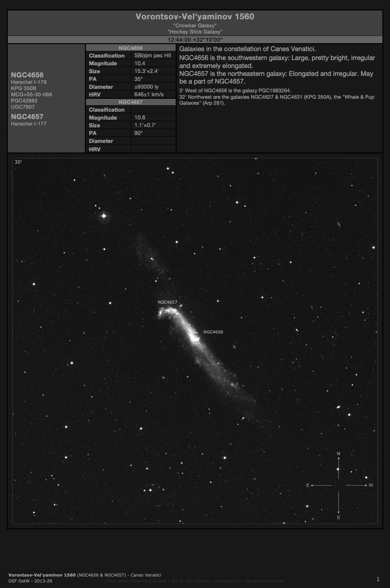Click the south arrow on the compass
Viewport: 390px width, 588px height.
pos(339,504)
